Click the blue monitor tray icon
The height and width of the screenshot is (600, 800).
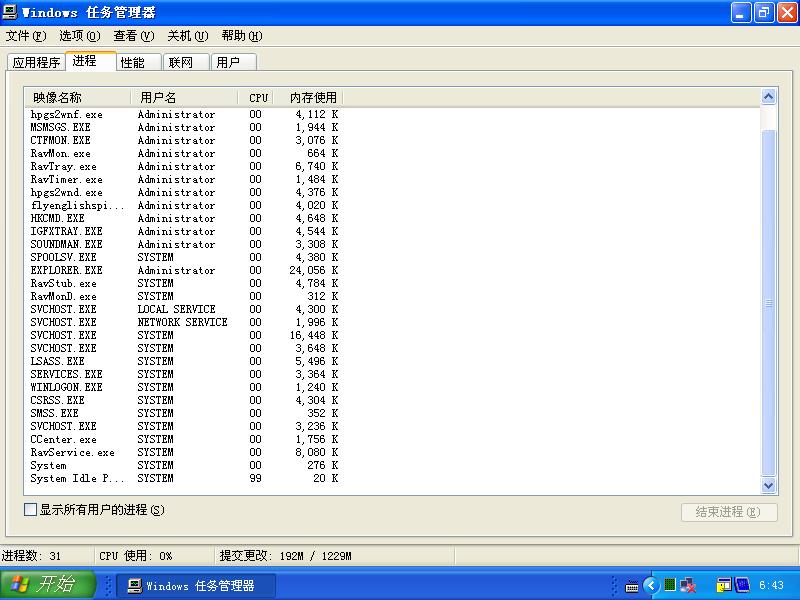pos(742,585)
